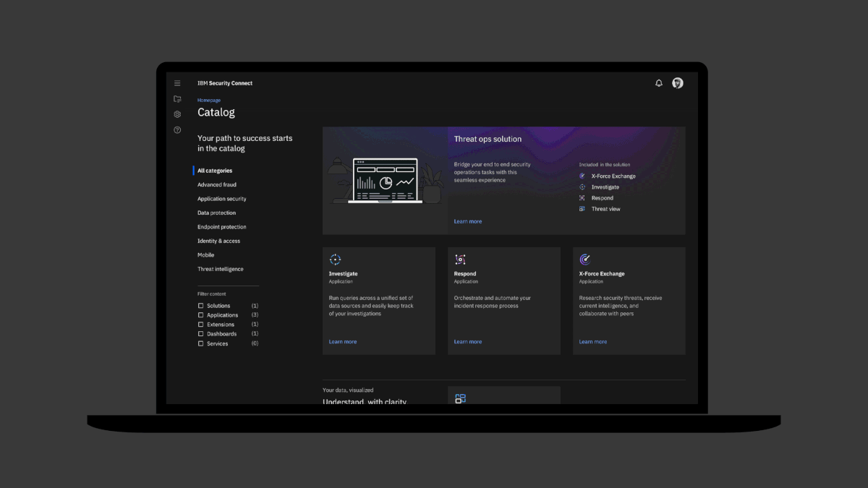Click Learn more on Investigate card
868x488 pixels.
point(343,341)
